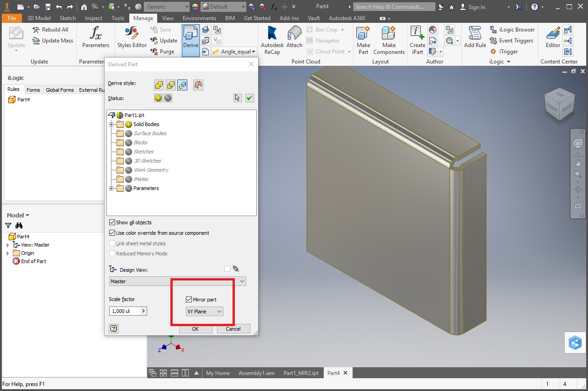Open the iLogic Browser

[x=512, y=29]
